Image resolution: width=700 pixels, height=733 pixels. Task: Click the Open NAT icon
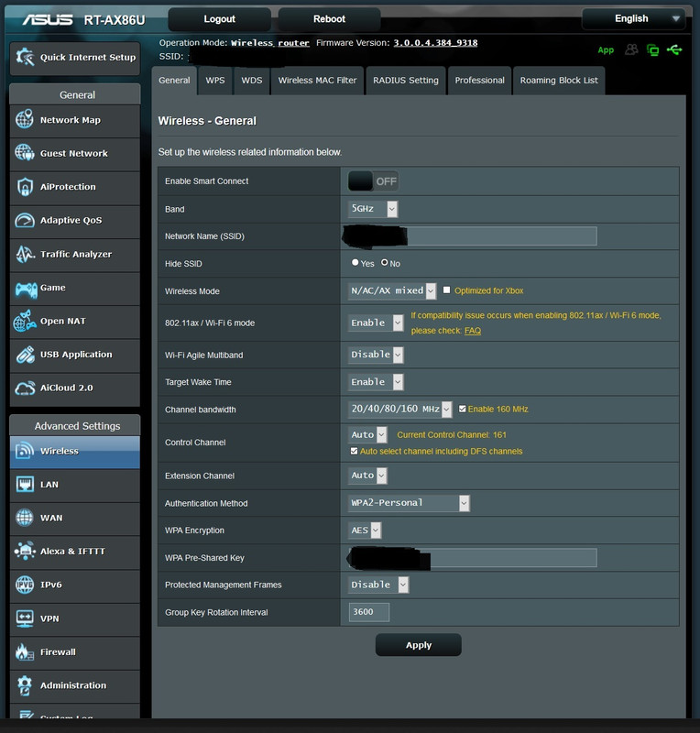click(x=25, y=321)
